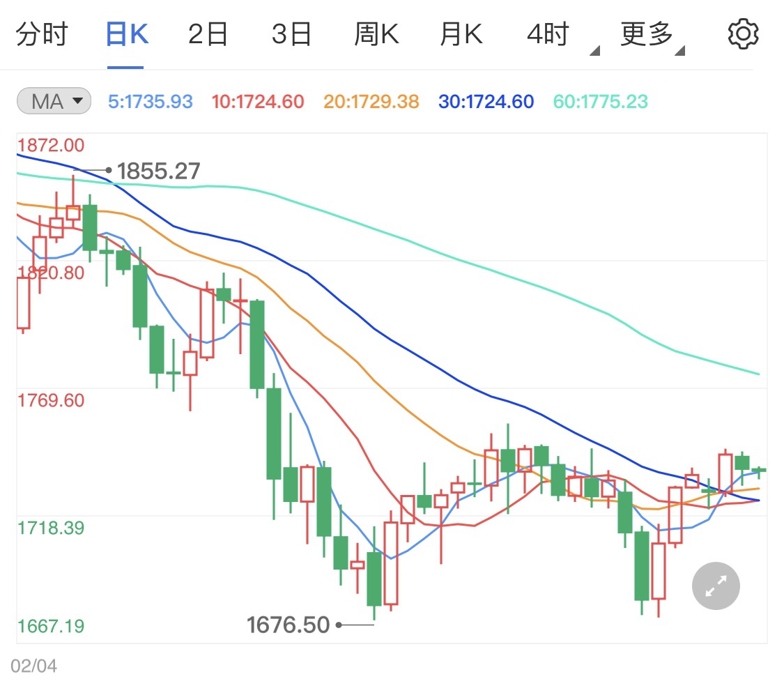Click the MA30 value 30:1724.60
This screenshot has height=686, width=784.
486,102
